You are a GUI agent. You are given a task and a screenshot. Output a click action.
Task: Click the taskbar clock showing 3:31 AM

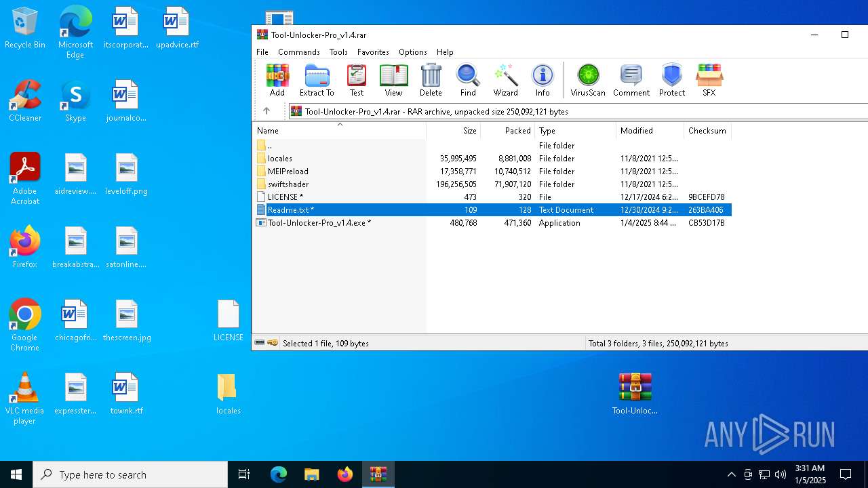tap(810, 474)
